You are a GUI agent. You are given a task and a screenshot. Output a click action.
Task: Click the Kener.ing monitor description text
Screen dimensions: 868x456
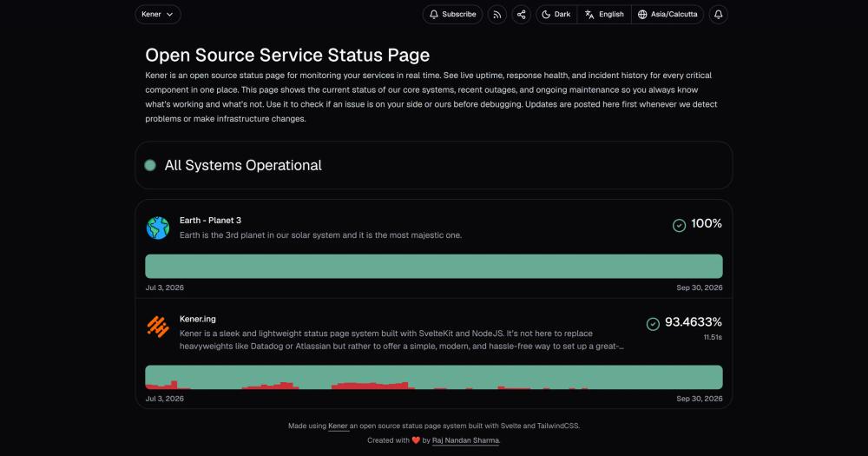tap(401, 340)
